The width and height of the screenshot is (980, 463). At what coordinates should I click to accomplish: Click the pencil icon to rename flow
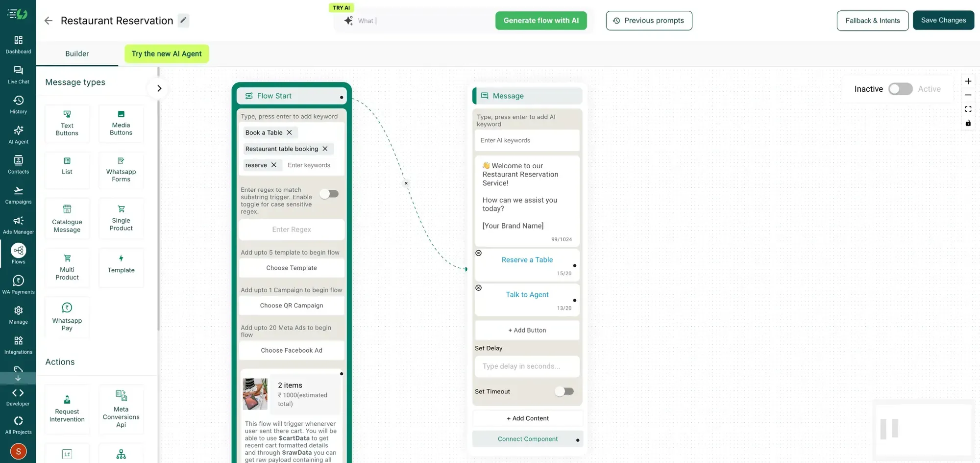pos(183,20)
